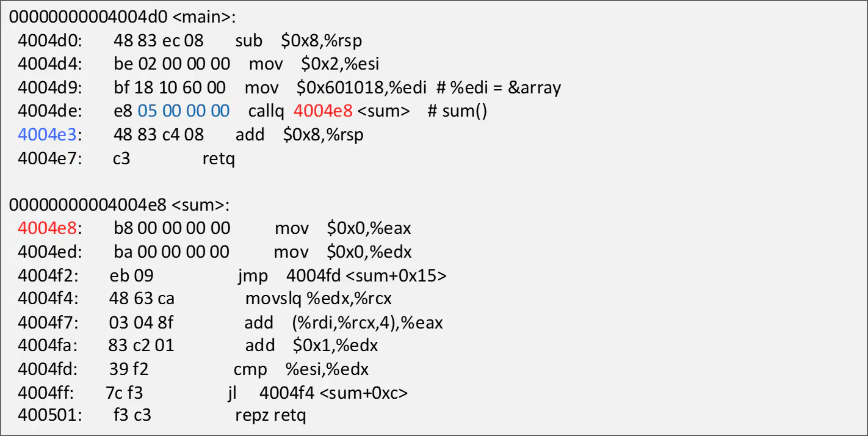Click the 'sub $0x8,%rsp' instruction
The image size is (868, 436).
click(298, 41)
